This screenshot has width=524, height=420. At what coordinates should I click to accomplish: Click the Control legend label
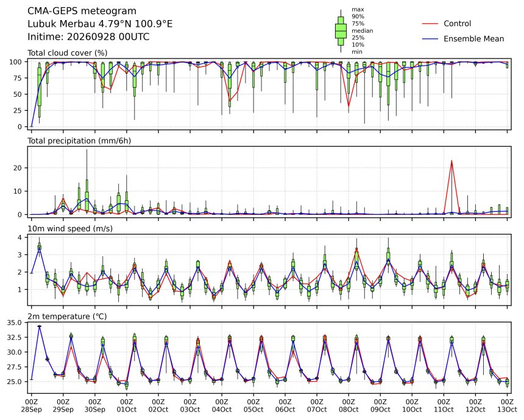pos(457,24)
